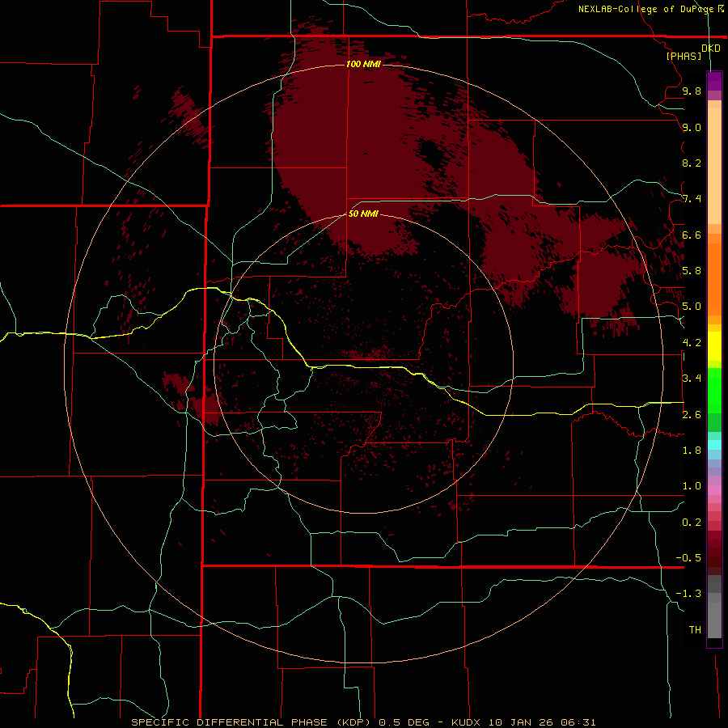
Task: Click the 0.2 scale value
Action: pyautogui.click(x=692, y=523)
